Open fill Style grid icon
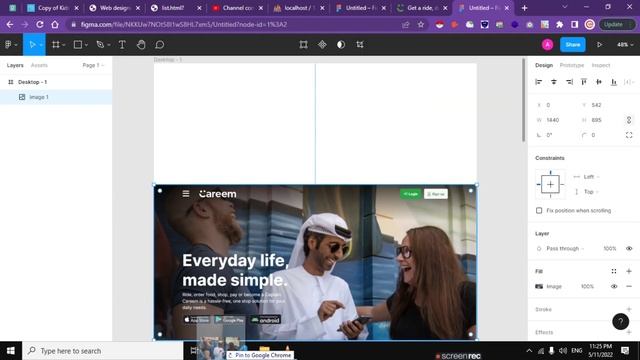The height and width of the screenshot is (360, 640). 614,271
